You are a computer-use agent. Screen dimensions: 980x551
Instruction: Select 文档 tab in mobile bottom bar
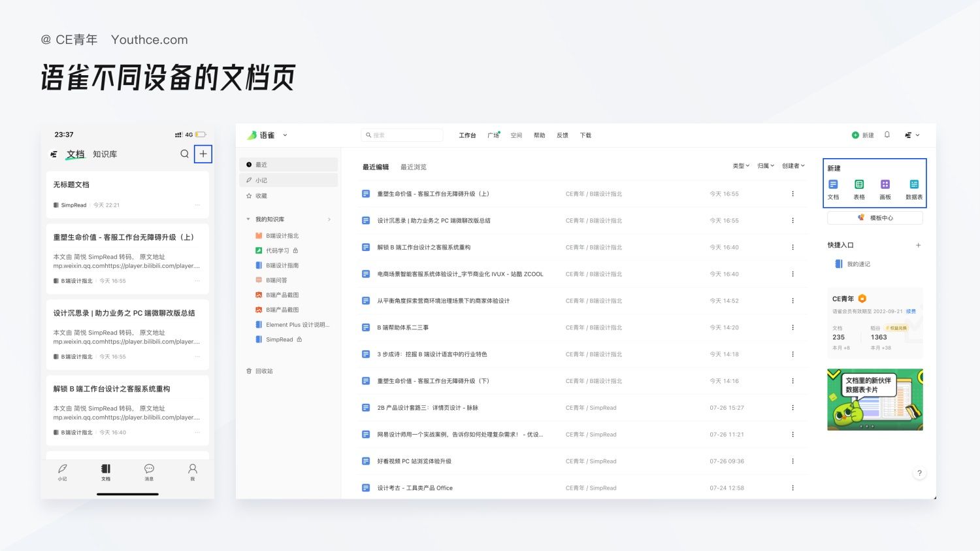click(106, 472)
